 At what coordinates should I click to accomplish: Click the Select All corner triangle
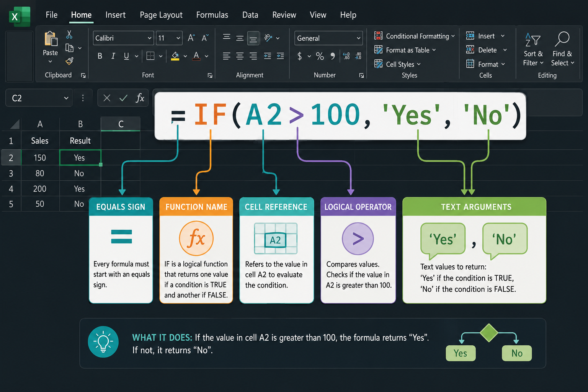(15, 124)
